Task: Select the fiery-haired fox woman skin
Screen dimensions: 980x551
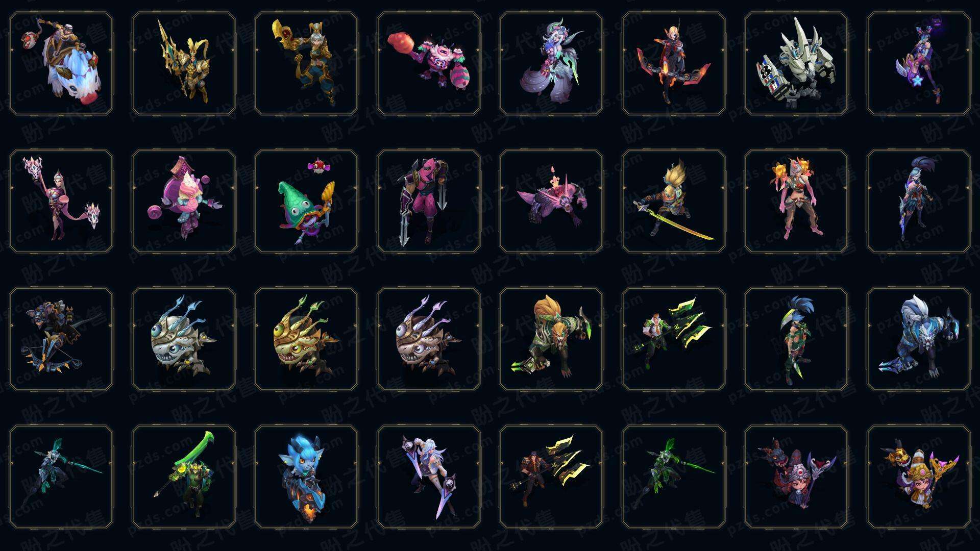Action: point(796,201)
